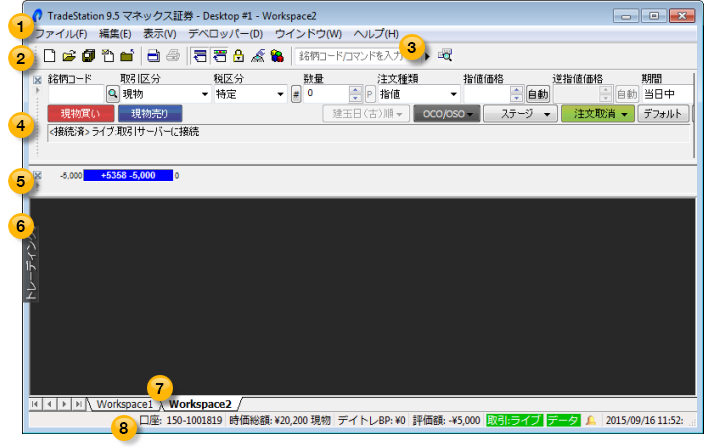Viewport: 704px width, 448px height.
Task: Click the open desktop folder icon
Action: [x=127, y=56]
